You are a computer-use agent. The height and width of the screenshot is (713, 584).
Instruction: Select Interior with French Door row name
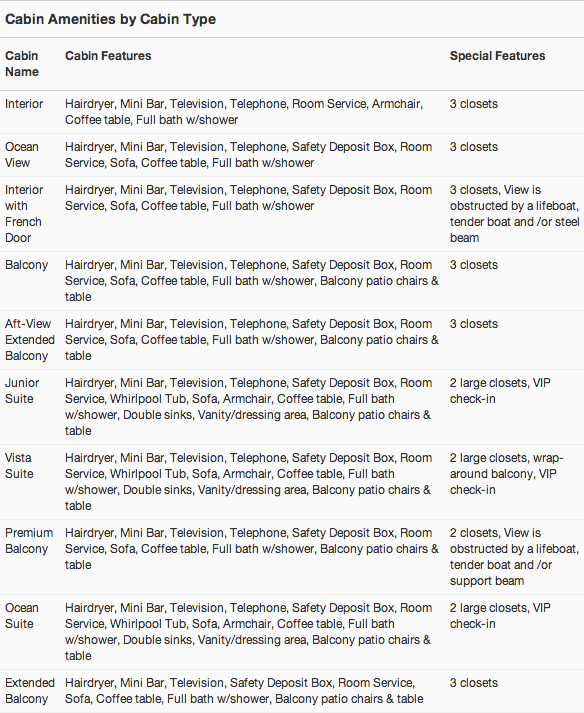click(24, 214)
